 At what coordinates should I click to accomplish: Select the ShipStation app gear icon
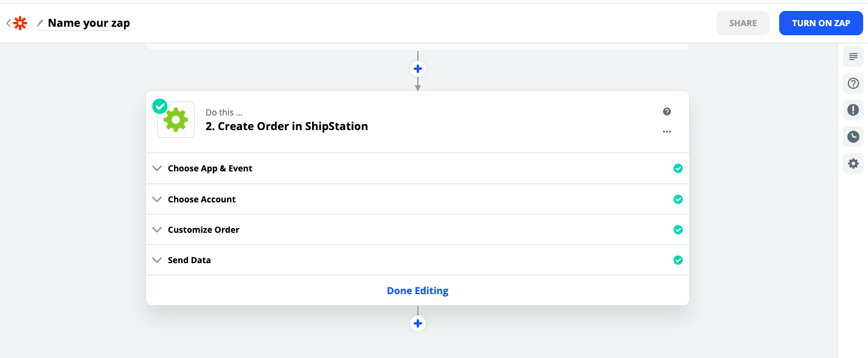click(175, 120)
